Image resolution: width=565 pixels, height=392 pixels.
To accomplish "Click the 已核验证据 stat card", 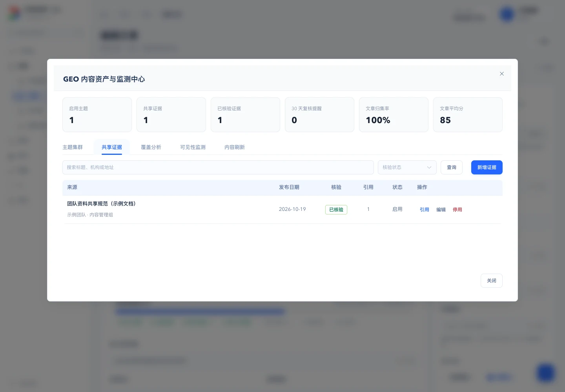I will pos(245,115).
